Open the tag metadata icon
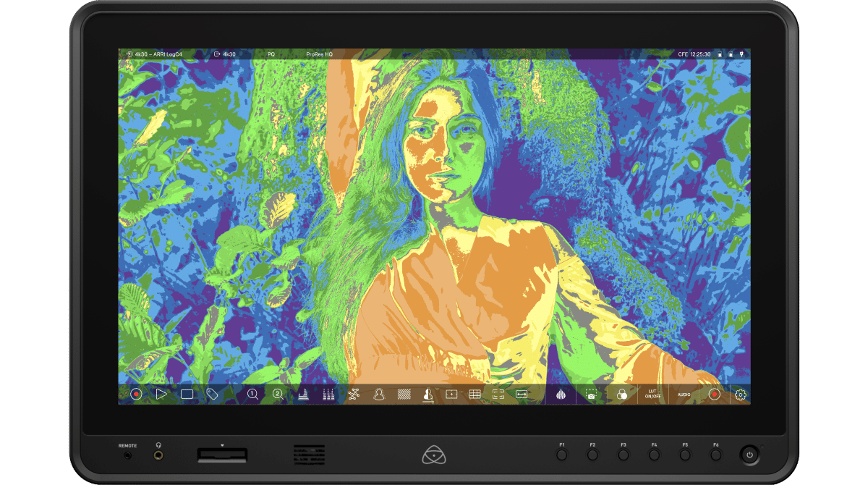 coord(212,395)
